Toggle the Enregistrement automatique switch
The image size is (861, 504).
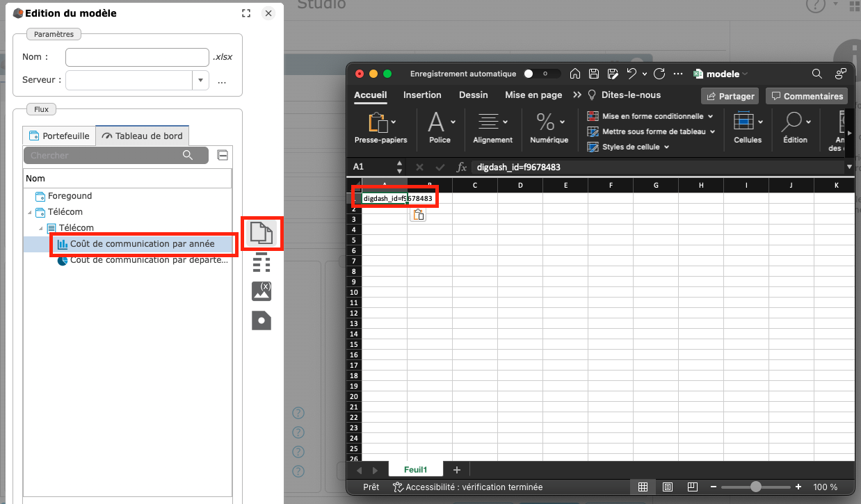coord(542,74)
